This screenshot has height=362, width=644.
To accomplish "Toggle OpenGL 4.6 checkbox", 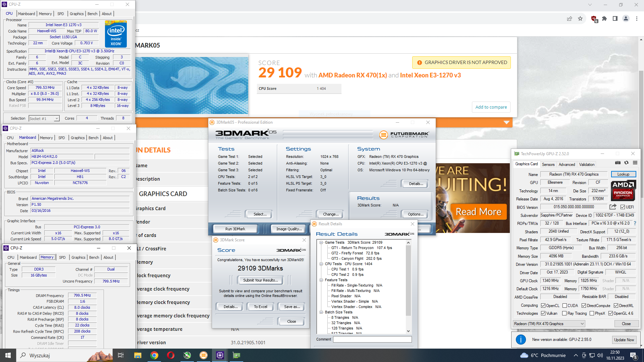I will click(610, 313).
